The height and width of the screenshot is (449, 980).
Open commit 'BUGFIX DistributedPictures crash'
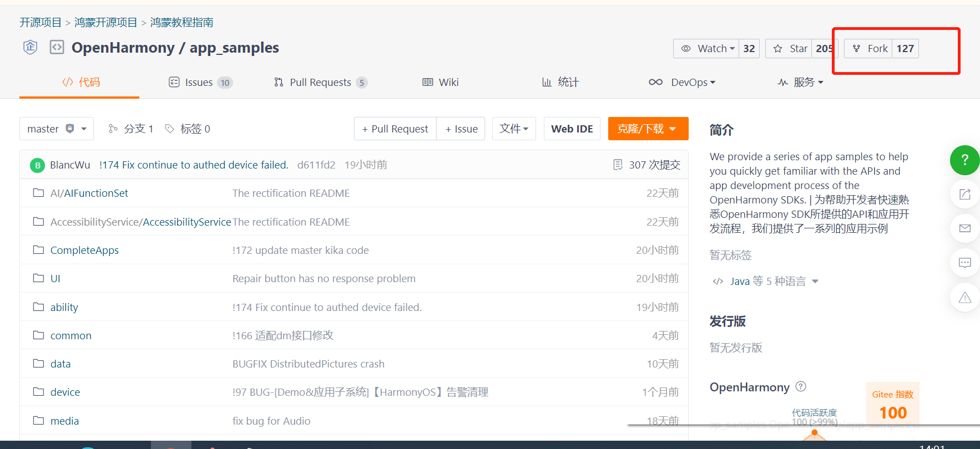[309, 364]
